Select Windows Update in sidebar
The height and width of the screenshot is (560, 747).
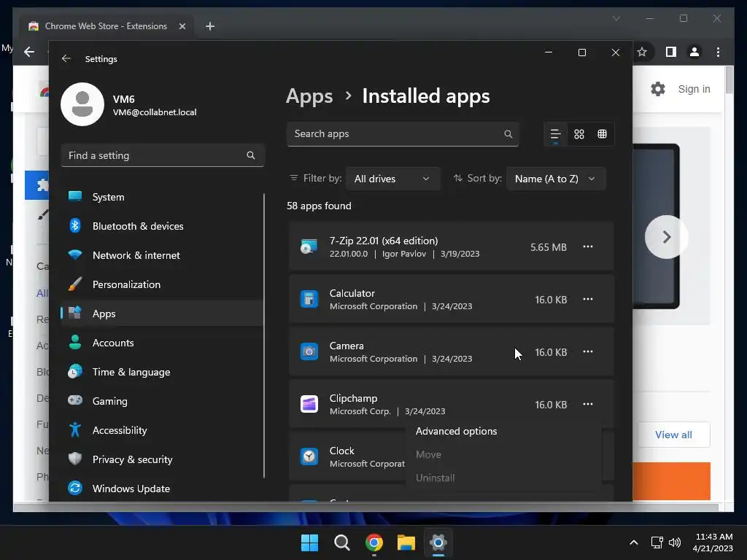pyautogui.click(x=162, y=489)
